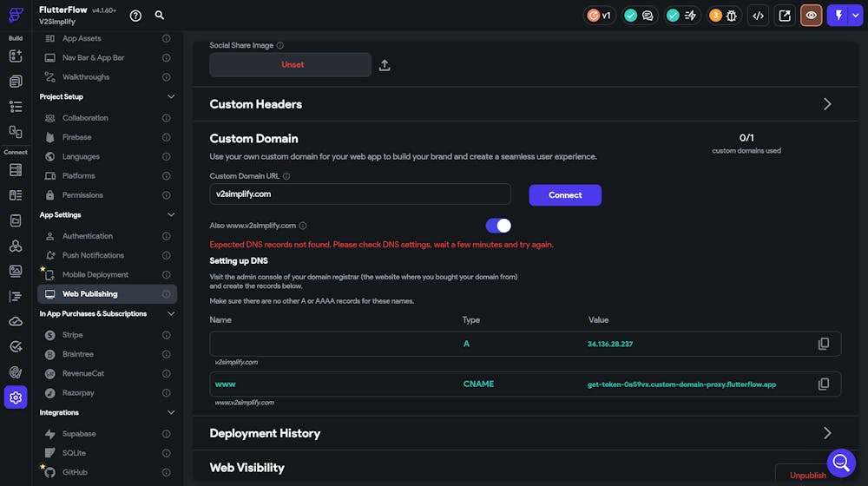The image size is (868, 486).
Task: Copy the A record value
Action: tap(824, 344)
